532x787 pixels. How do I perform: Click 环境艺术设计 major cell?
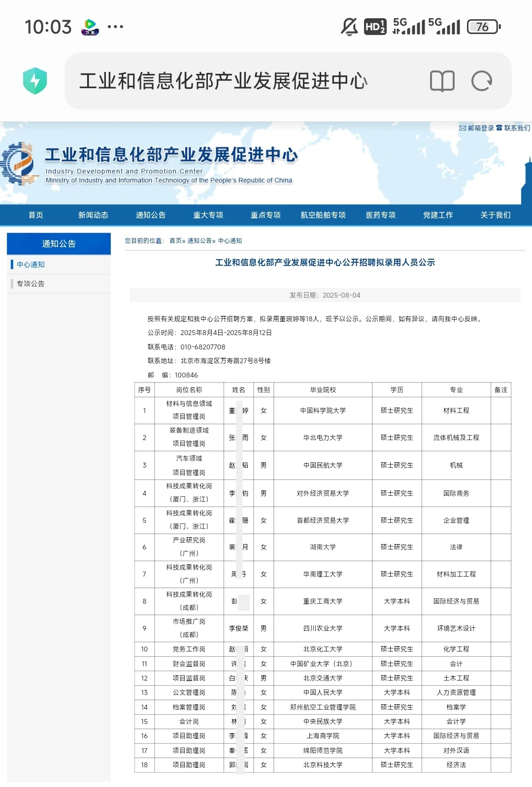click(x=456, y=628)
